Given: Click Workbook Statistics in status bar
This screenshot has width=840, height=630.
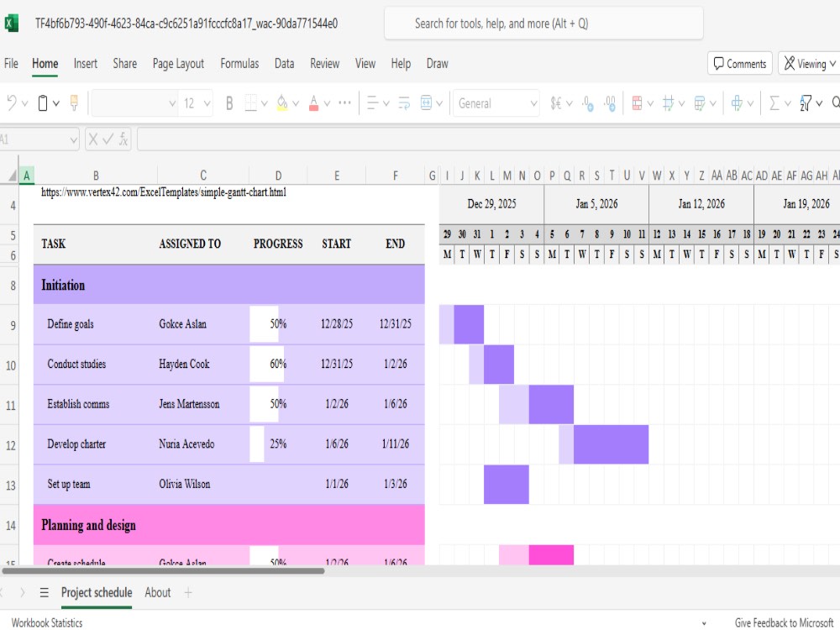Looking at the screenshot, I should 47,622.
